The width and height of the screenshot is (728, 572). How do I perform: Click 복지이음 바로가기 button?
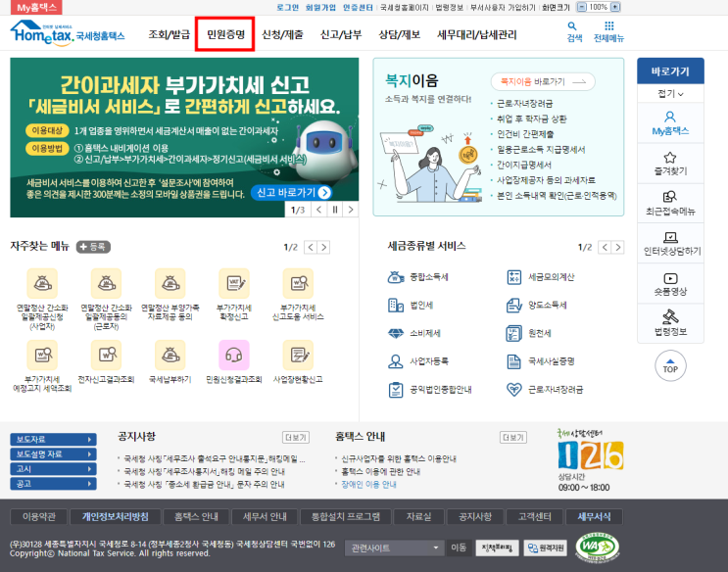tap(543, 81)
